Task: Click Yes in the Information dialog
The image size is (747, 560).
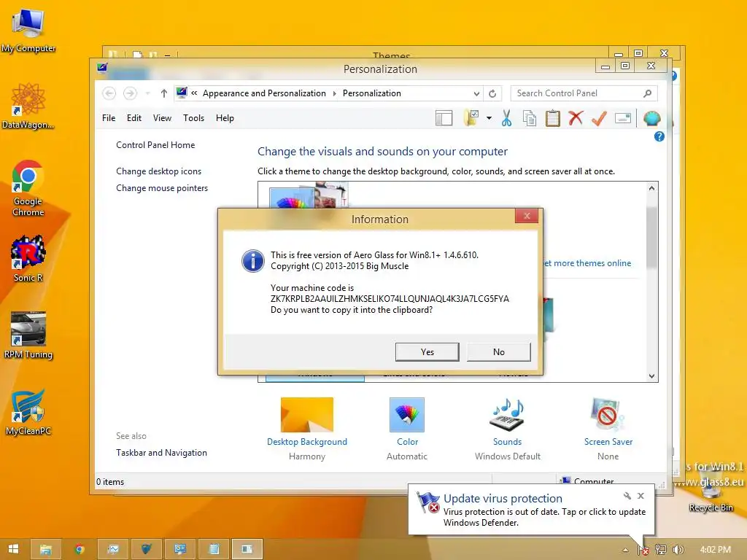Action: 427,352
